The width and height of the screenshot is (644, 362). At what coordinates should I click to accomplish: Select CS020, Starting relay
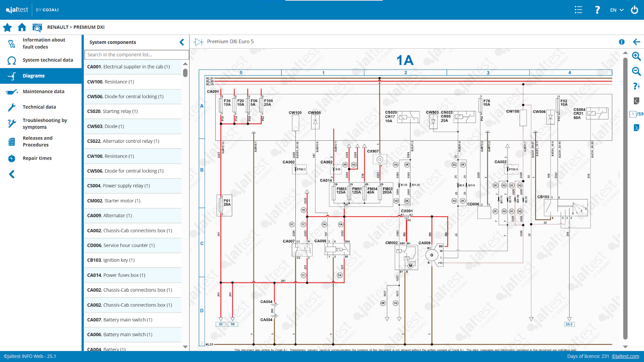point(133,111)
